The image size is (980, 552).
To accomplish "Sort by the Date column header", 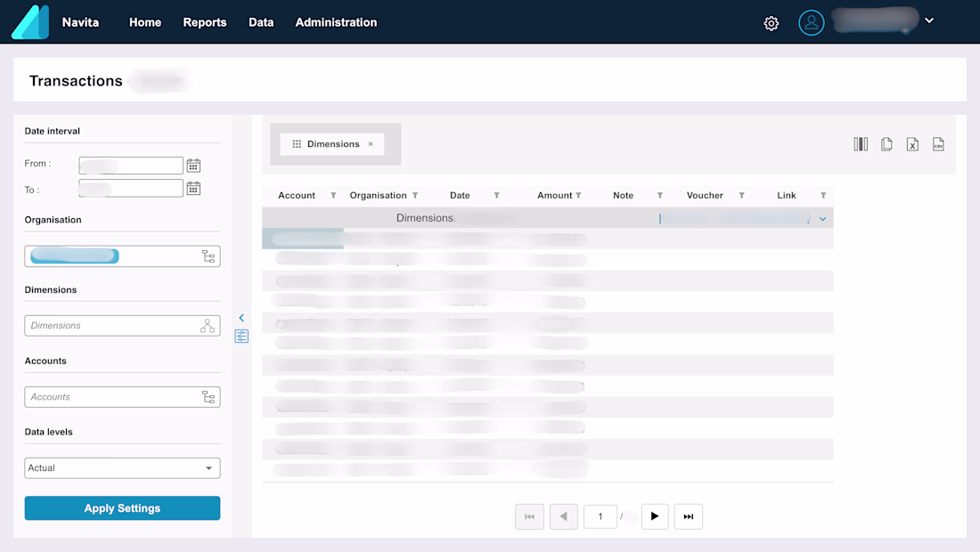I will (x=460, y=196).
